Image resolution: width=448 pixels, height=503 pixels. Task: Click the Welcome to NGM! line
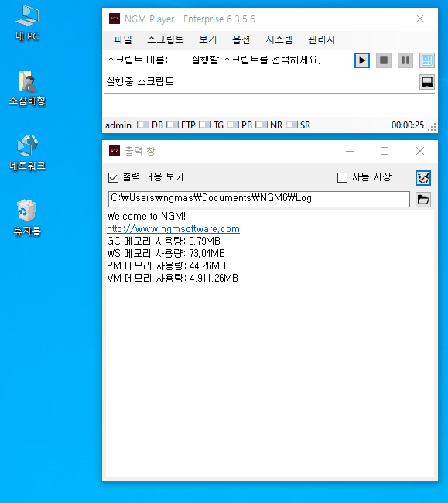[x=146, y=216]
